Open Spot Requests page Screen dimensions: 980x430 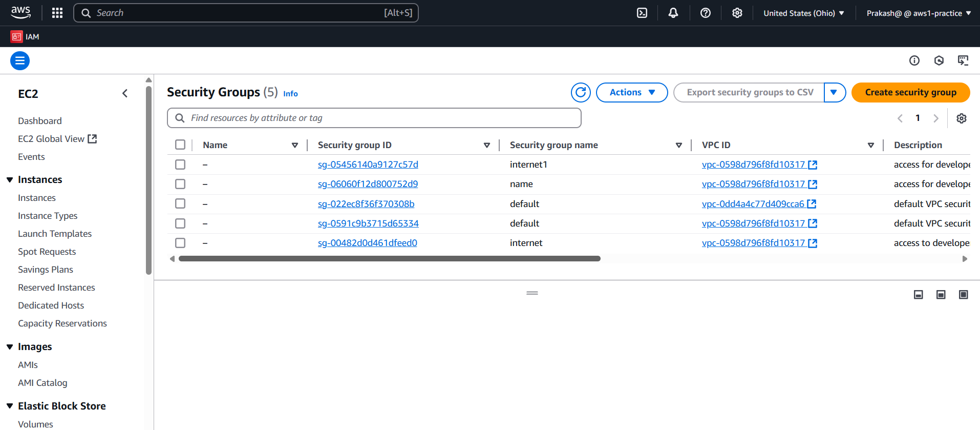[x=47, y=252]
